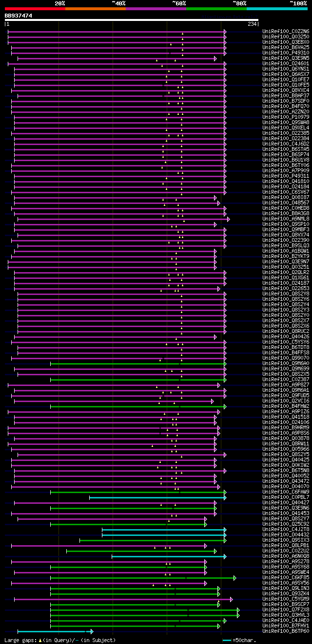Select hit UniRef100_Q99070

coord(286,358)
